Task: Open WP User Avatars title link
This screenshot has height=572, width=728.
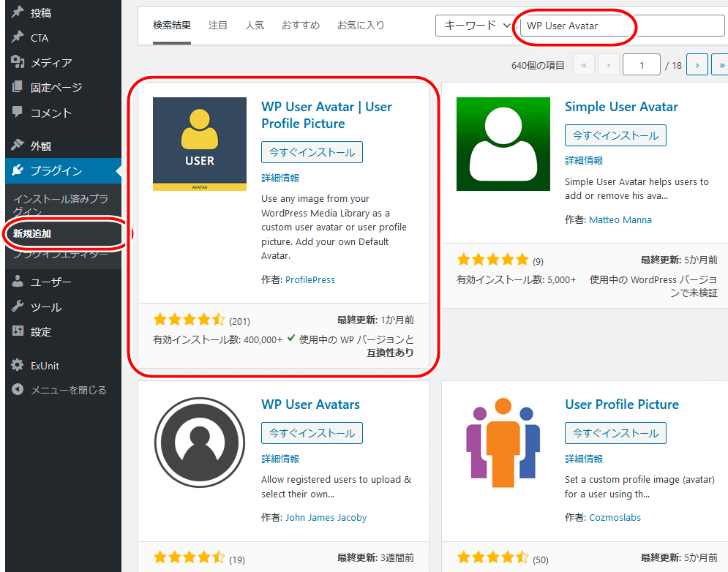Action: (310, 404)
